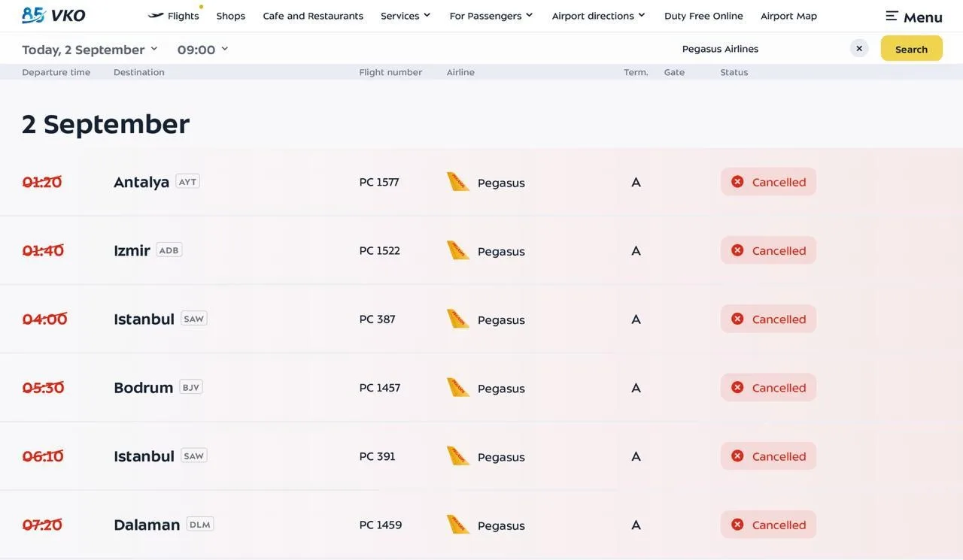Open the hamburger Menu
This screenshot has width=963, height=560.
(914, 17)
